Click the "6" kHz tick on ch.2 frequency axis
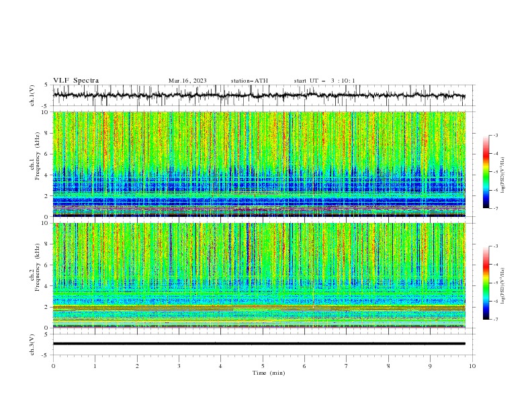This screenshot has width=532, height=411. tap(47, 265)
